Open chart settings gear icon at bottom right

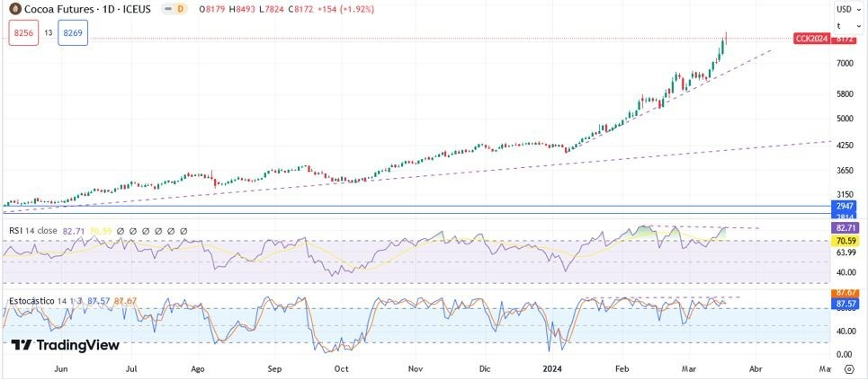tap(850, 369)
